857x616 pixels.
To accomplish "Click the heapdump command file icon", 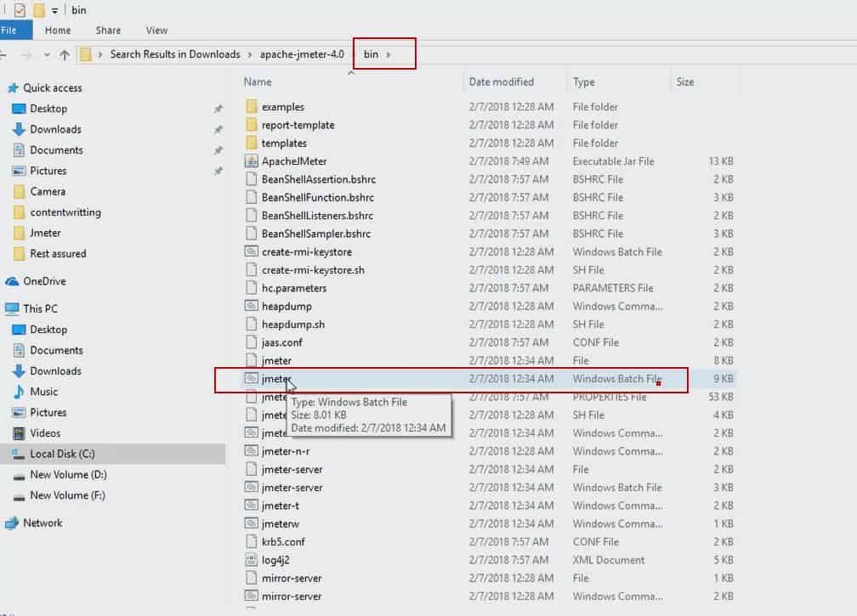I will [x=251, y=306].
